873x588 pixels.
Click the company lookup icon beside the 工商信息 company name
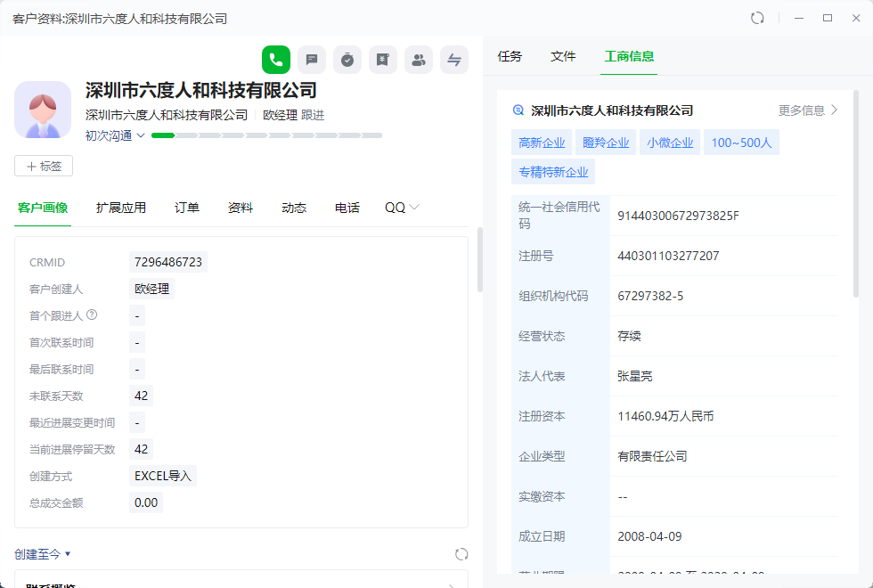pyautogui.click(x=518, y=110)
